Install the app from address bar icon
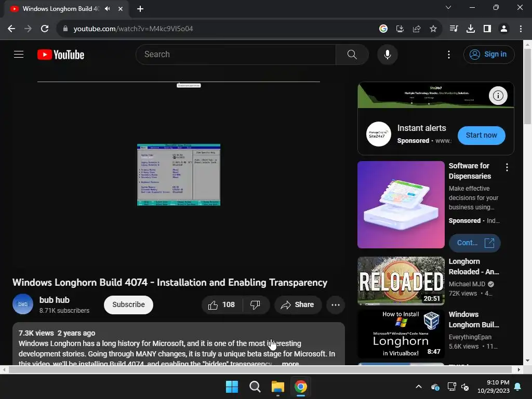Image resolution: width=532 pixels, height=399 pixels. [400, 29]
